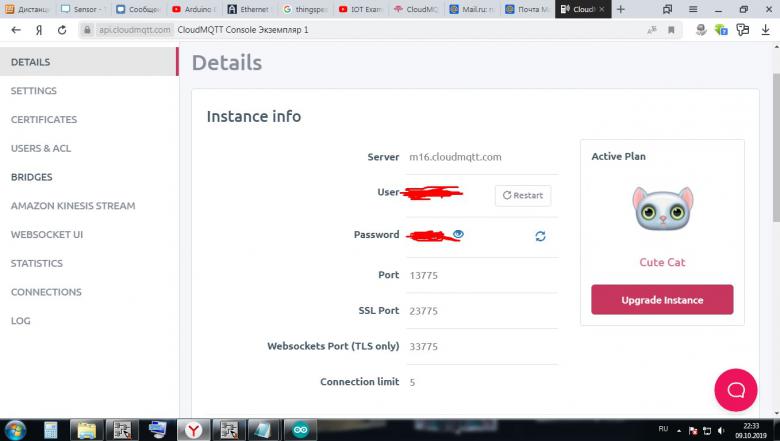Switch to the Почта M tab
Viewport: 780px width, 441px height.
pyautogui.click(x=528, y=9)
